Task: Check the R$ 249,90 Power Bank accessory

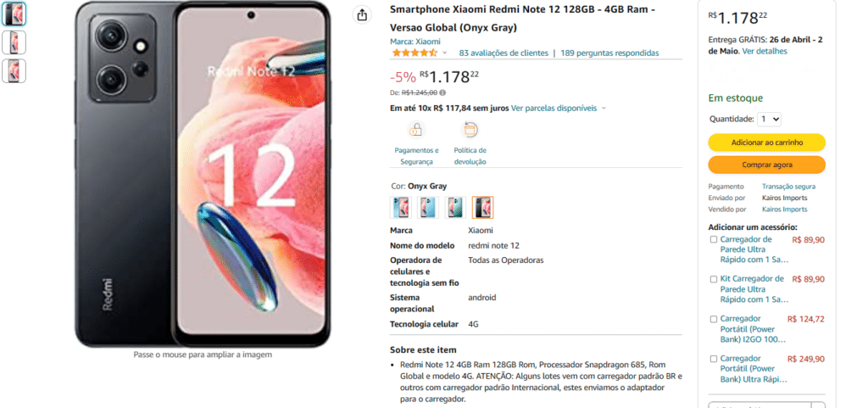Action: coord(714,359)
